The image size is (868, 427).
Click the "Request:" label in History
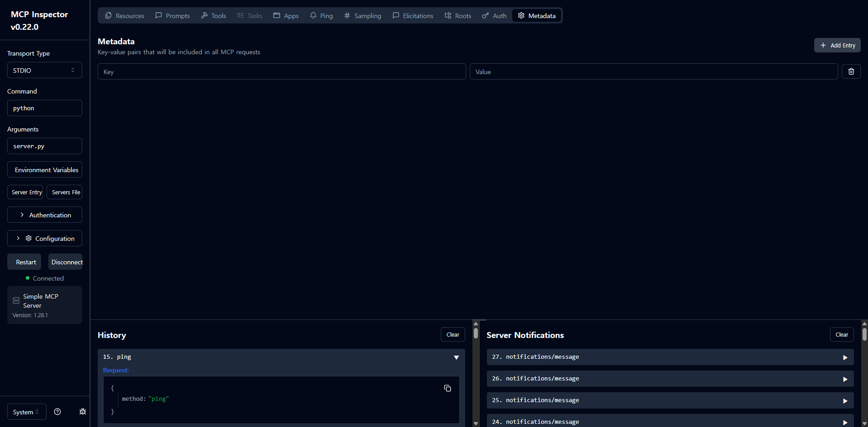point(116,370)
